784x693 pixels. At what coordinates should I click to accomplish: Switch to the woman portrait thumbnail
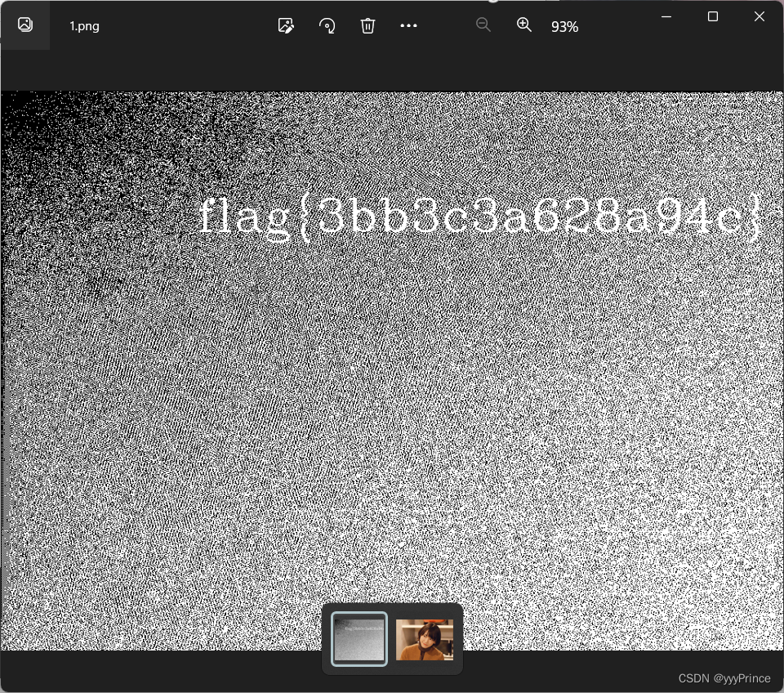425,638
